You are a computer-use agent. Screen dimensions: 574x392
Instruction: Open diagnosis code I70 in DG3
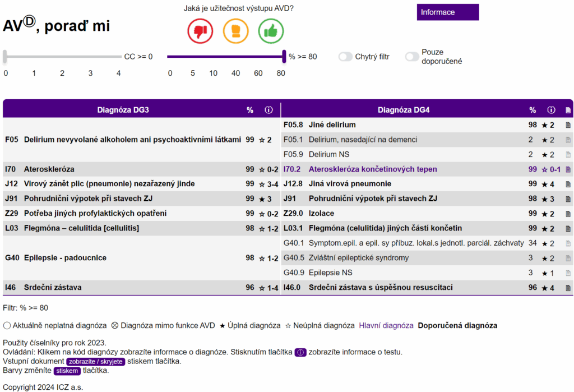click(10, 169)
